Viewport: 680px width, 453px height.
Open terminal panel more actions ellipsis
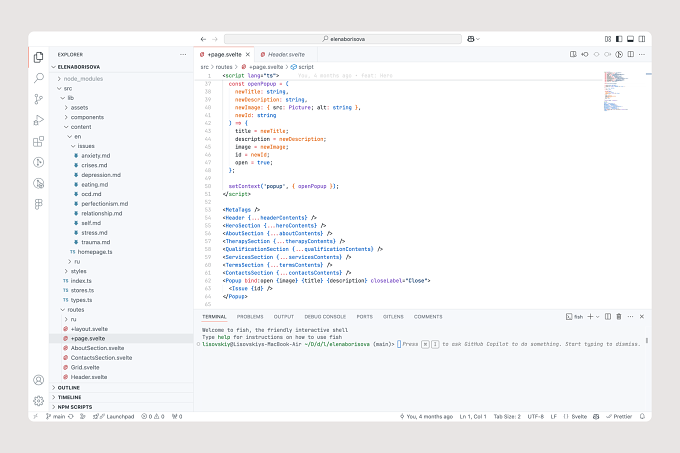tap(631, 317)
